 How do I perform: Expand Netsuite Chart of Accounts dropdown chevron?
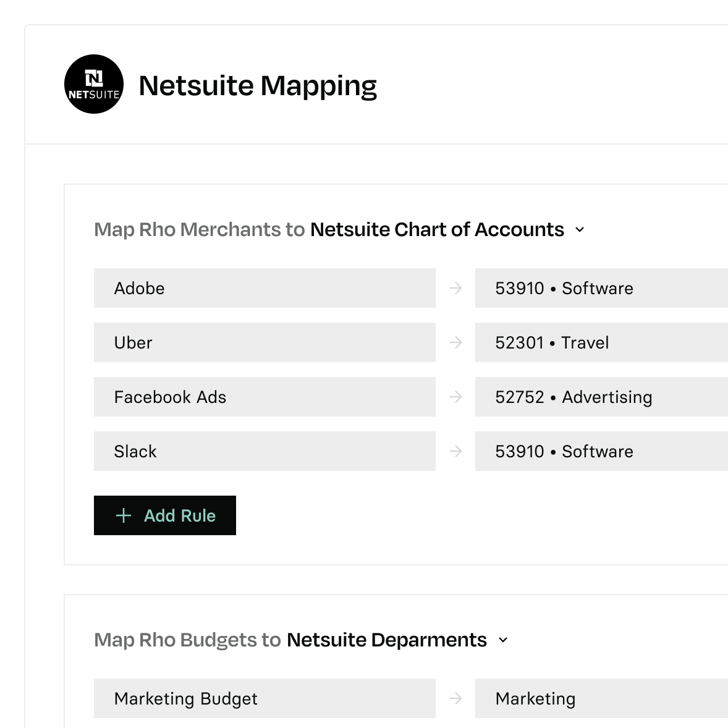pos(580,229)
